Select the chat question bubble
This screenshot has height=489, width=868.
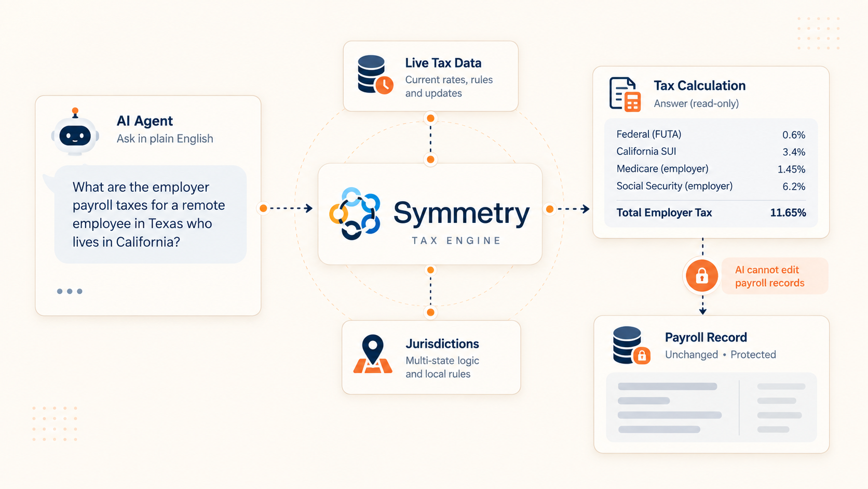[151, 214]
